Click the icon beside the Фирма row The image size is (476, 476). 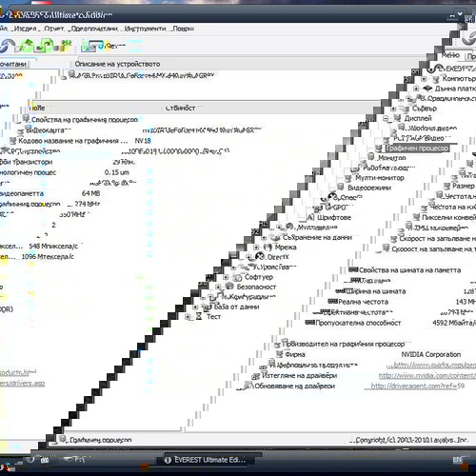coord(279,354)
